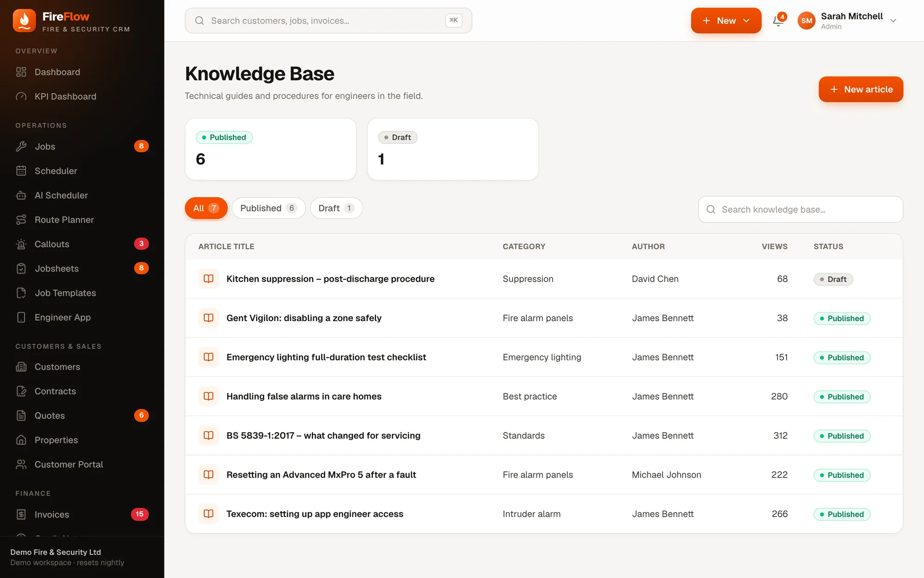Select the Jobs wrench icon
This screenshot has width=924, height=578.
click(21, 147)
